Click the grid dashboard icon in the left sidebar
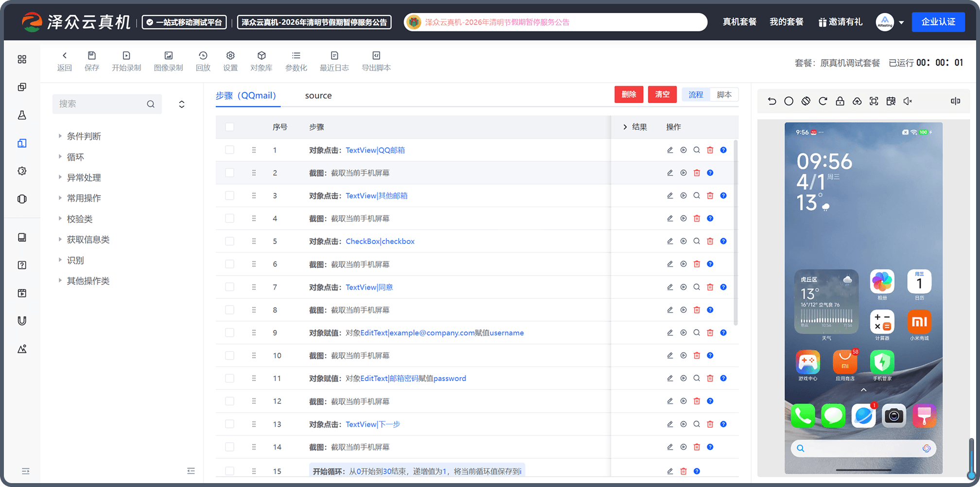980x487 pixels. pos(22,59)
